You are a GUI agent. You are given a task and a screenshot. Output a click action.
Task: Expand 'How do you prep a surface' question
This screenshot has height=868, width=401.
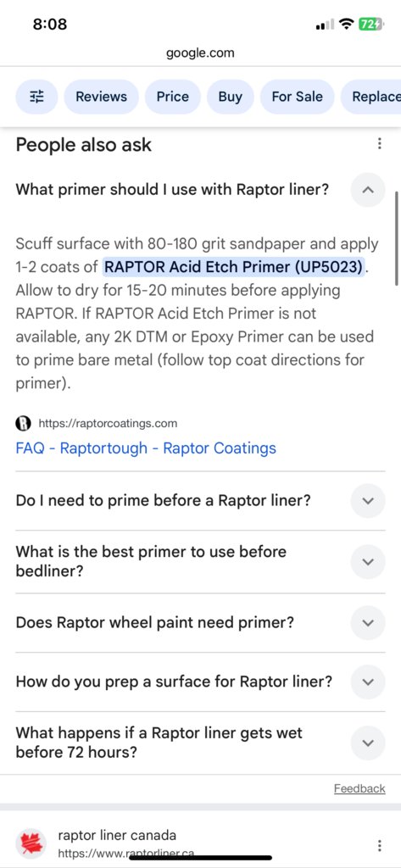tap(368, 682)
